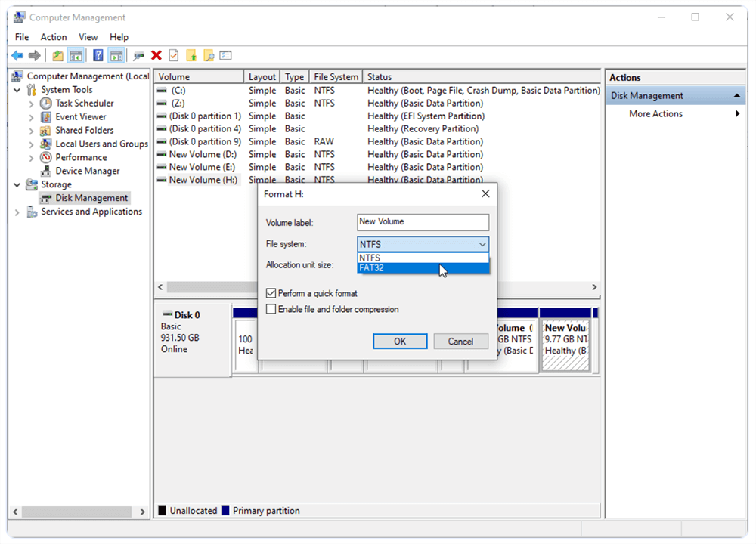Open Properties via the checkmark document icon
This screenshot has width=756, height=544.
(174, 54)
